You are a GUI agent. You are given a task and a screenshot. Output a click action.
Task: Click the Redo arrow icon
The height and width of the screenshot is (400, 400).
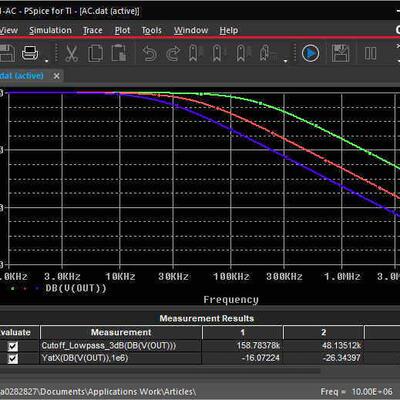173,54
